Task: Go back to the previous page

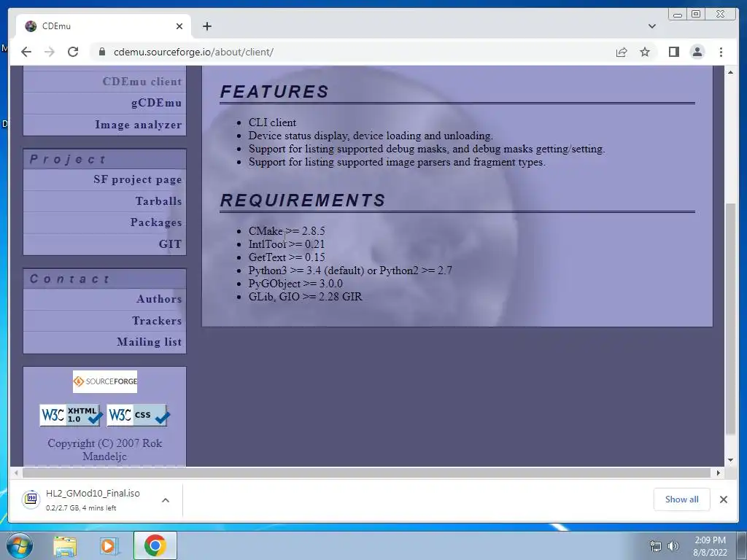Action: point(26,52)
